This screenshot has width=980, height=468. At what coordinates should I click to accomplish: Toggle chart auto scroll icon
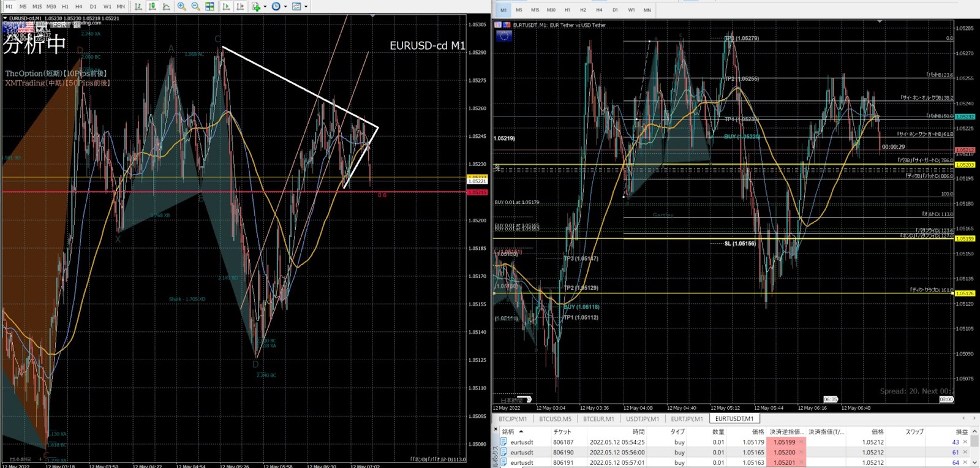(x=227, y=6)
